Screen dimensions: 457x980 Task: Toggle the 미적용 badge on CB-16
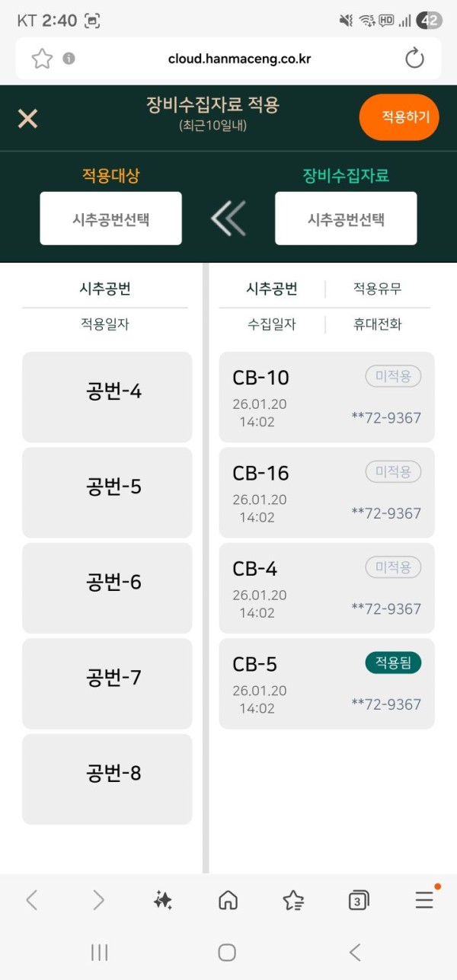tap(393, 472)
